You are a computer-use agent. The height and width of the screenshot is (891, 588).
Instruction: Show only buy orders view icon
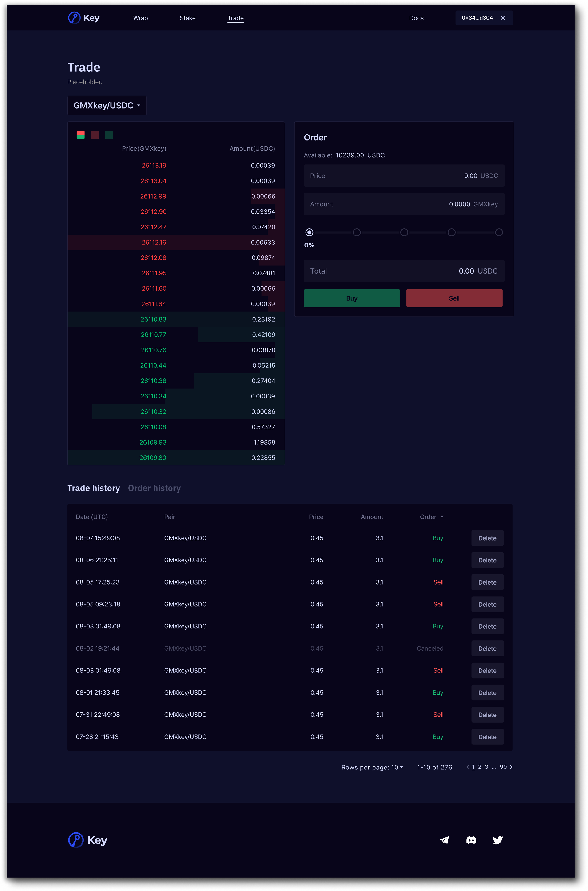click(x=109, y=135)
